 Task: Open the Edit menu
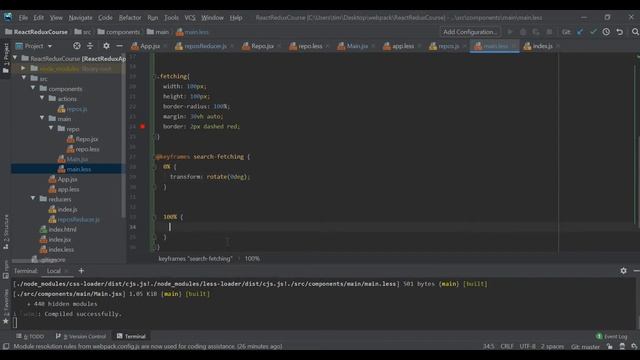tap(38, 18)
